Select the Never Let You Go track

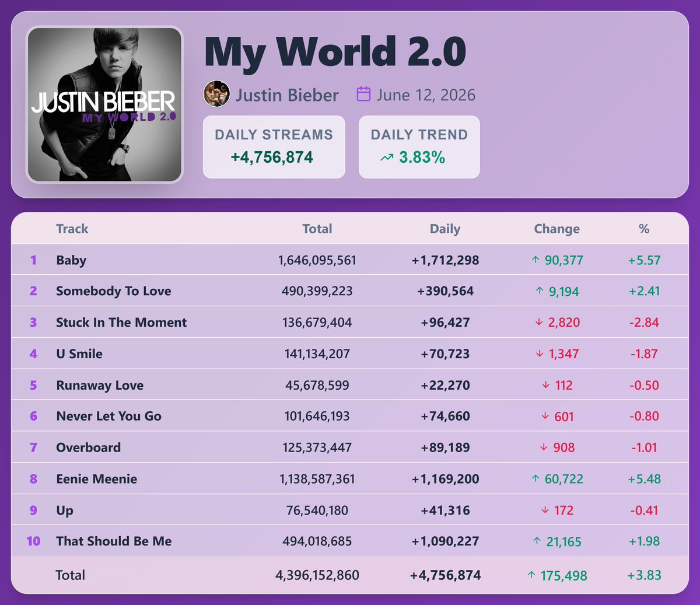point(109,416)
